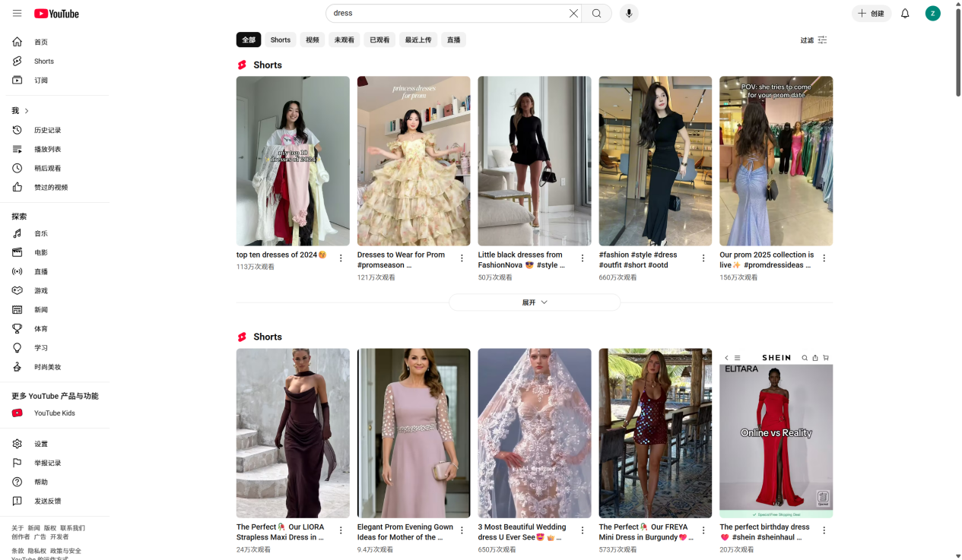962x560 pixels.
Task: Click the dress search input field
Action: click(449, 14)
